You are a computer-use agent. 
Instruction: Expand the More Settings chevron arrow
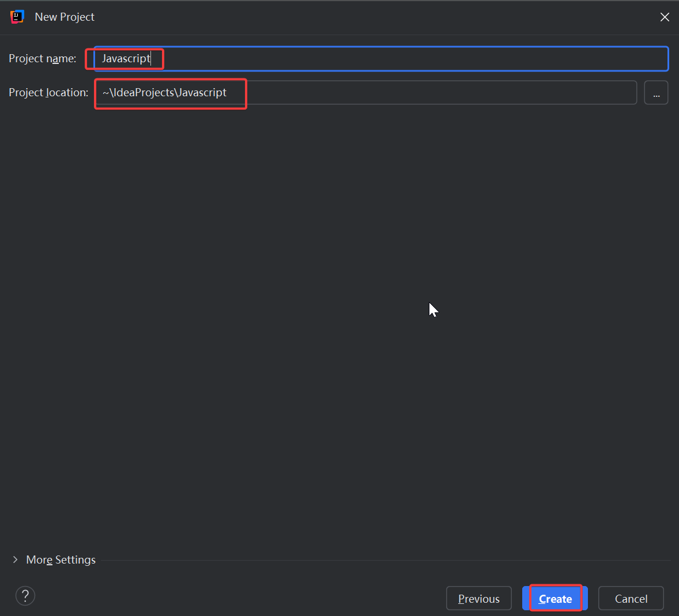click(x=15, y=560)
